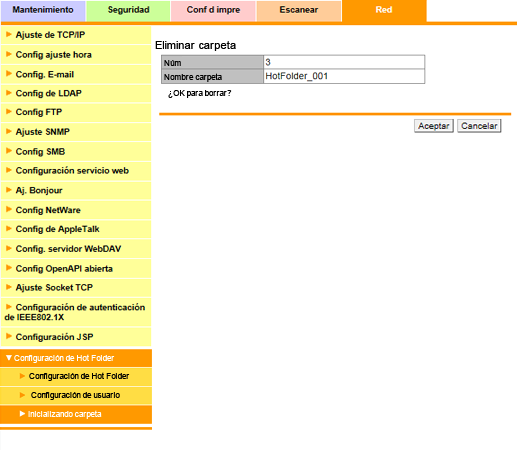Click the Nombre carpeta label cell
Screen dimensions: 517x450
(213, 77)
